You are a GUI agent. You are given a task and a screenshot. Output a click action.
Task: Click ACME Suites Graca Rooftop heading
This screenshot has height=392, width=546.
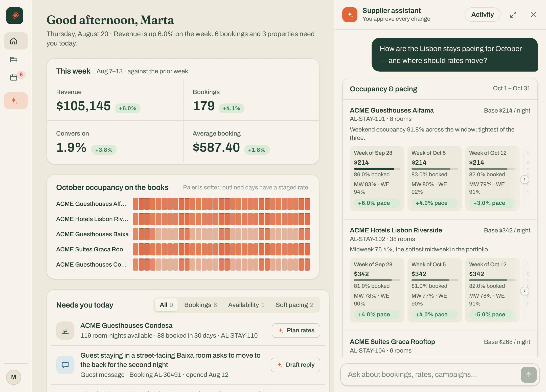[392, 342]
